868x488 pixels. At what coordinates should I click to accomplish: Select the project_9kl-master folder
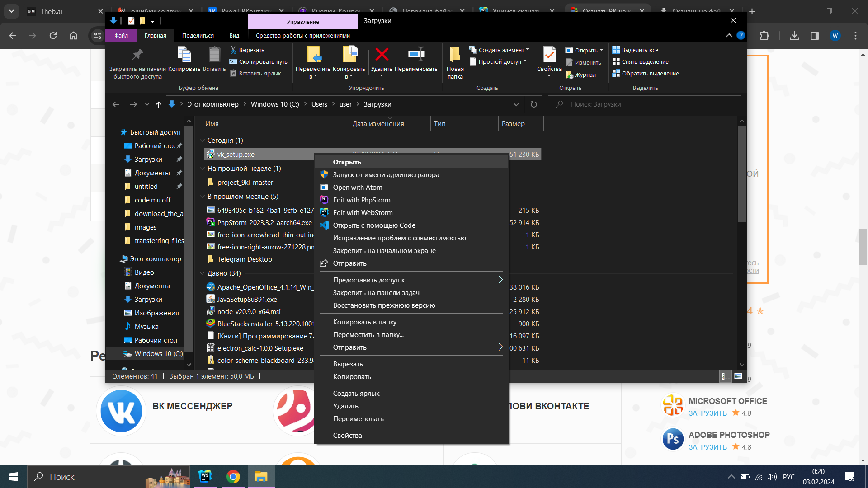(x=245, y=183)
